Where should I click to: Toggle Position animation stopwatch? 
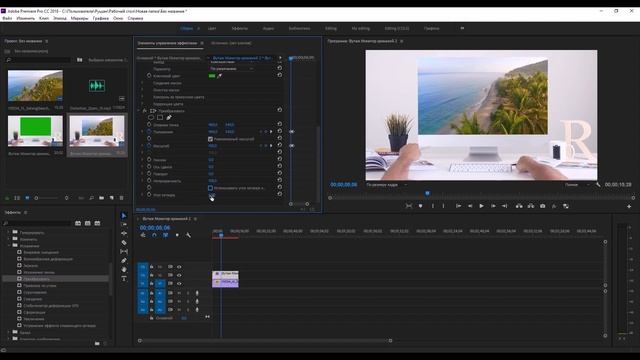click(x=149, y=132)
